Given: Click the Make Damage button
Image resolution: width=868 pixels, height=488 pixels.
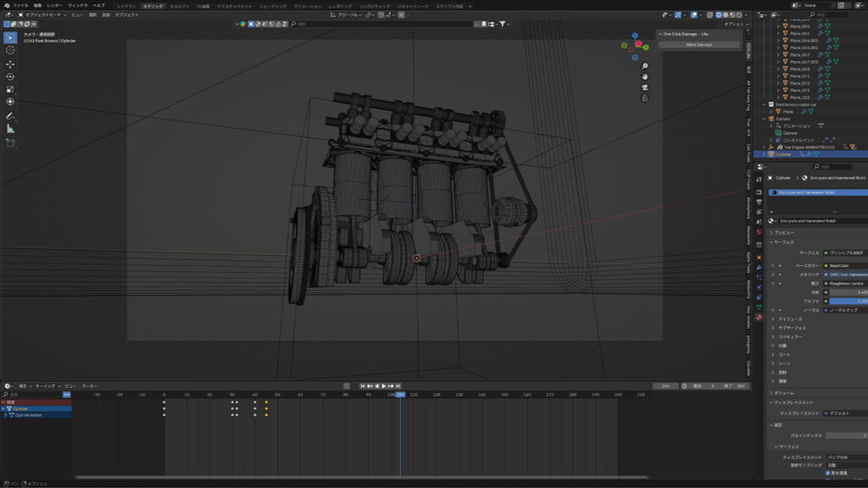Looking at the screenshot, I should point(699,45).
